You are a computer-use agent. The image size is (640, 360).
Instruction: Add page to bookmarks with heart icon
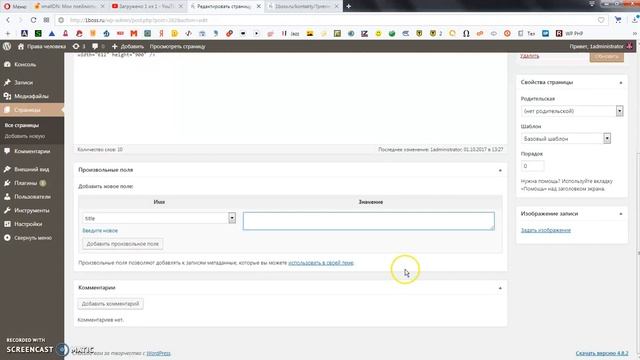[601, 20]
